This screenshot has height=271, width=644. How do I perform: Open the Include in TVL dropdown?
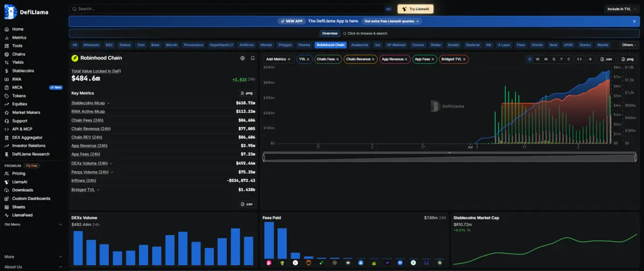click(x=621, y=9)
